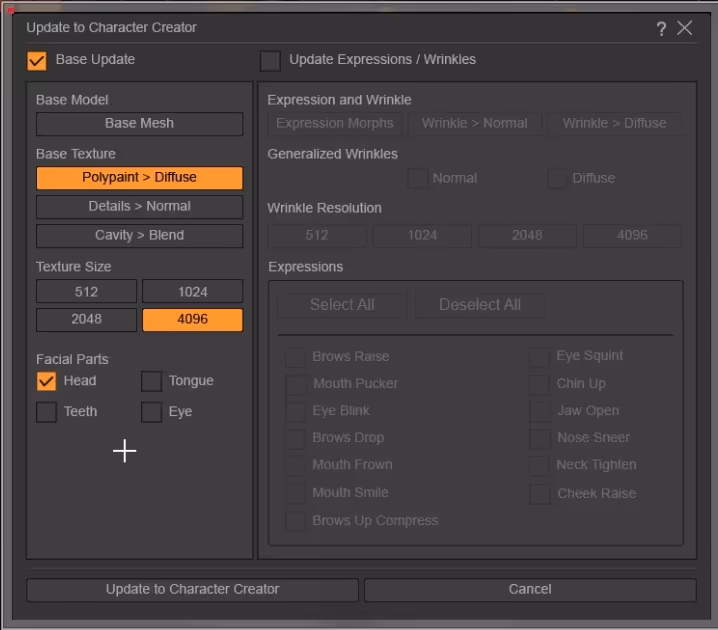Click Select All expressions button
This screenshot has height=630, width=718.
(x=342, y=305)
